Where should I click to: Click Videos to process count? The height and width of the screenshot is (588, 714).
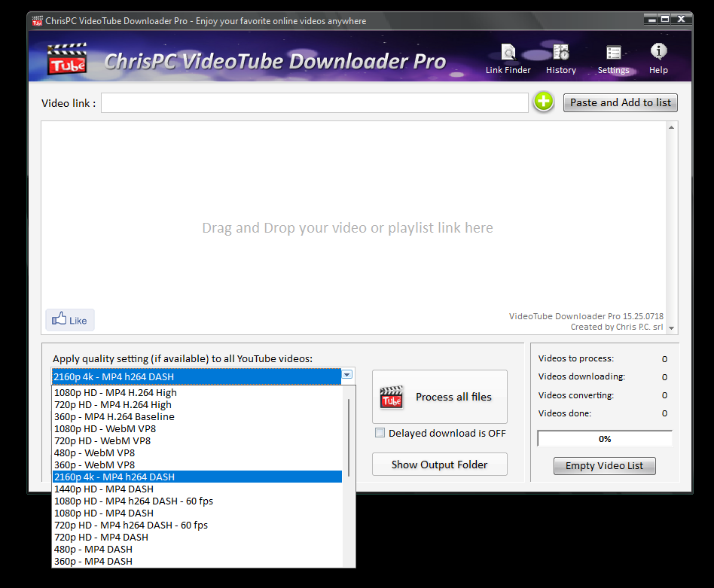(x=664, y=359)
